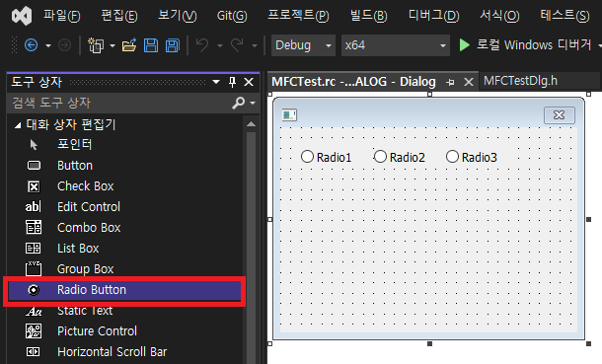The image size is (602, 364).
Task: Pin the toolbox panel
Action: [232, 82]
